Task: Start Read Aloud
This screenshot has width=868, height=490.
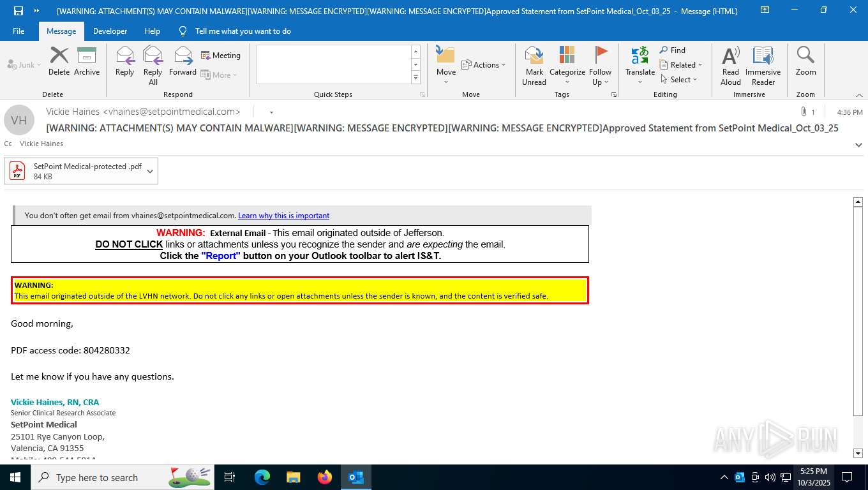Action: click(731, 66)
